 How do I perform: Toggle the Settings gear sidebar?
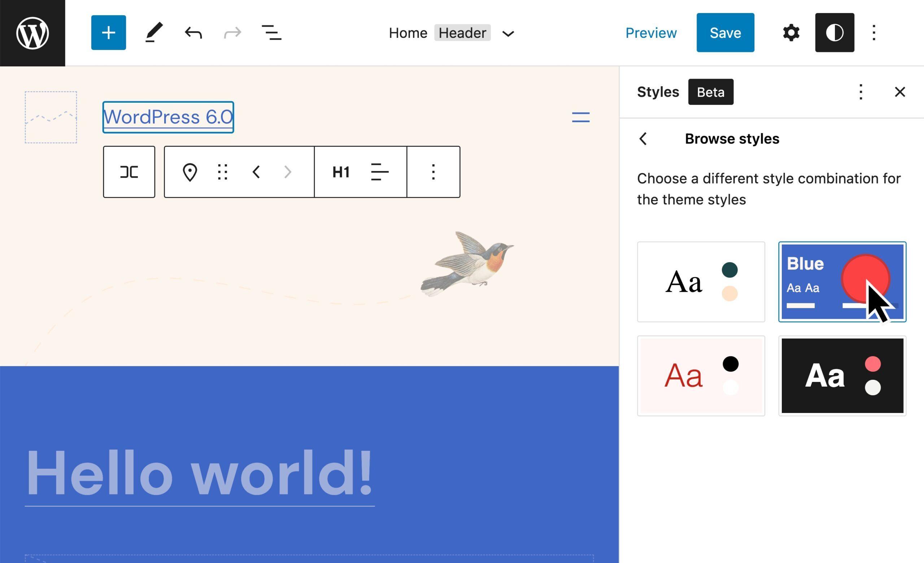tap(791, 32)
